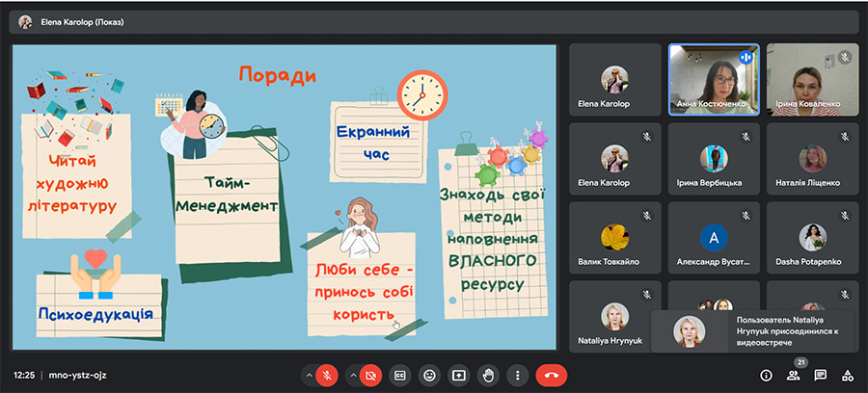Click muted mic icon on Ірина Вербицька tile
This screenshot has width=868, height=393.
coord(746,136)
